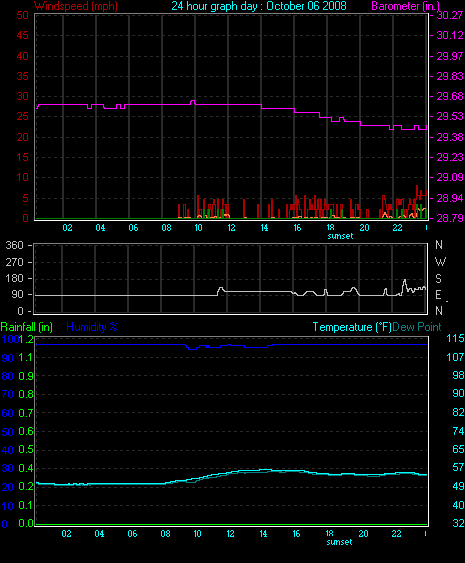Select temperature scale value 107
The width and height of the screenshot is (465, 563).
coord(455,357)
